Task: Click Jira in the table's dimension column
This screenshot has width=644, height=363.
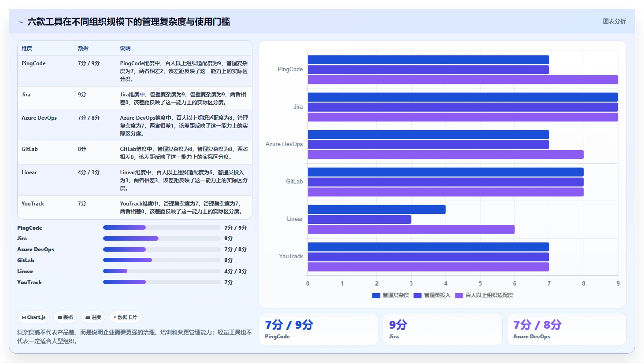Action: pos(26,95)
